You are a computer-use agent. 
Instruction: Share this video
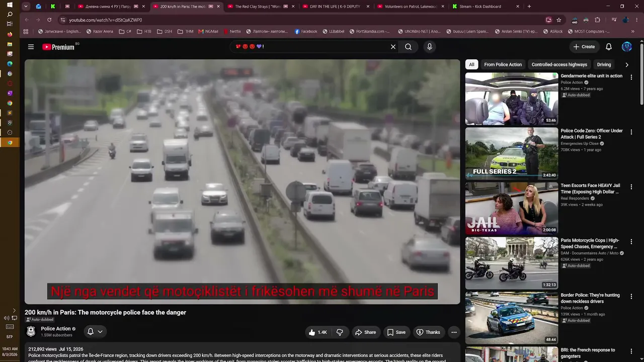365,332
